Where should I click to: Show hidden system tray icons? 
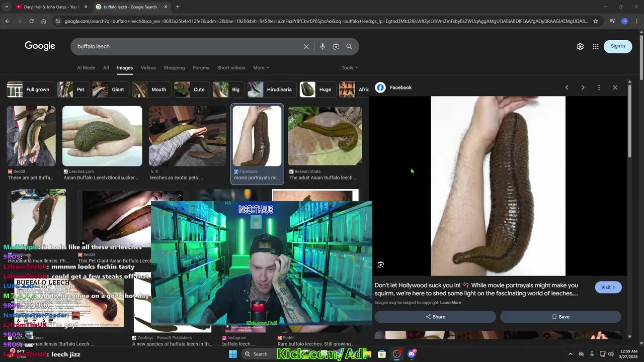point(570,354)
